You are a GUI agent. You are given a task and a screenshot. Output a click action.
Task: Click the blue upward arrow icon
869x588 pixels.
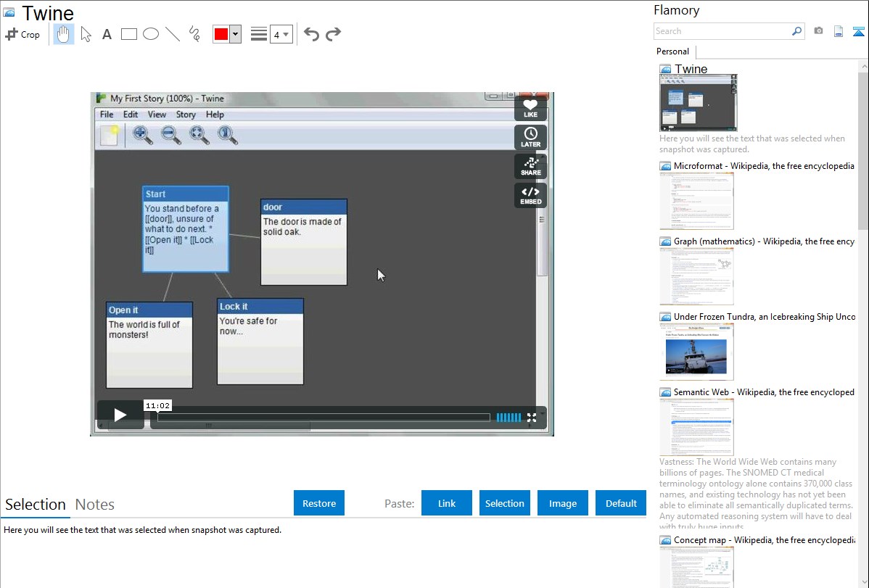(x=858, y=31)
